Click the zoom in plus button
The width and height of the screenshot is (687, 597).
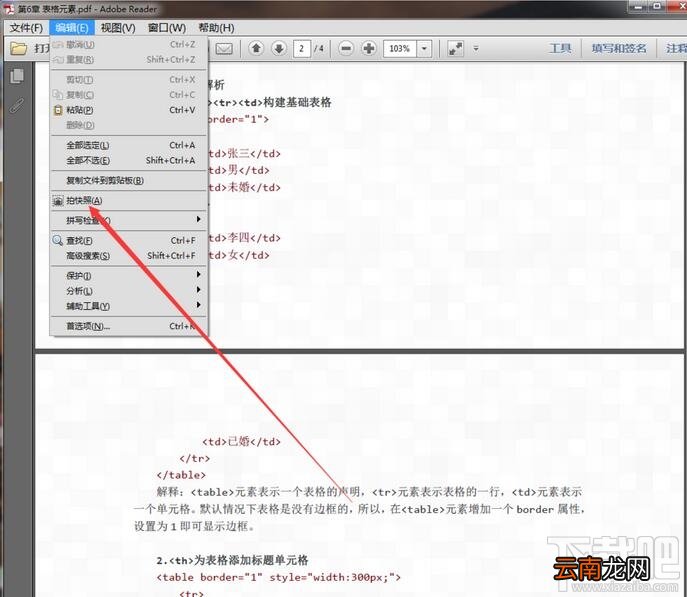point(369,48)
